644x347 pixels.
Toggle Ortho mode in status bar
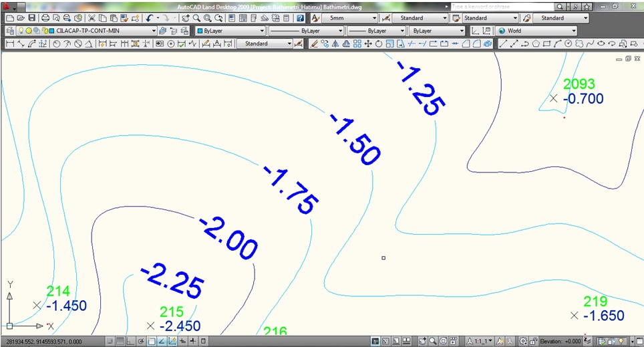130,341
